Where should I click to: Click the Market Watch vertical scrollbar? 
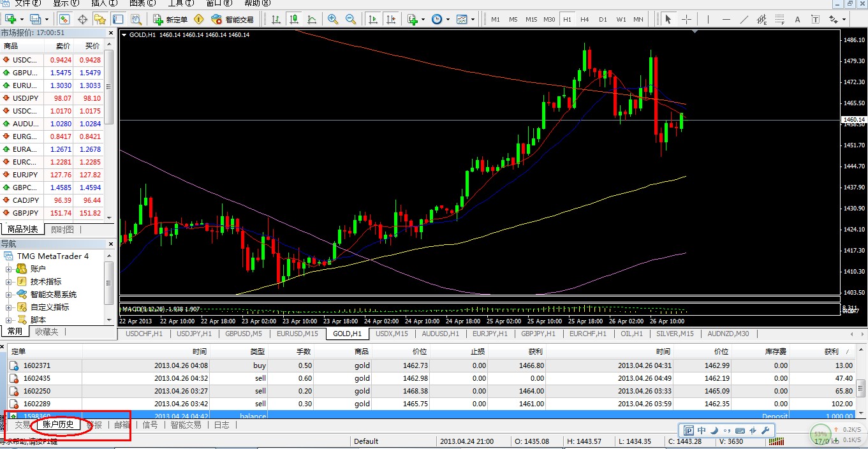[x=110, y=87]
